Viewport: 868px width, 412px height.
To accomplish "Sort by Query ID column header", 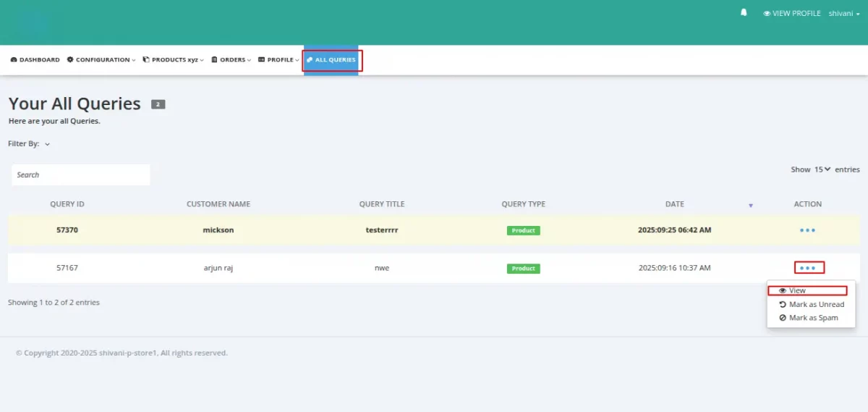I will tap(67, 204).
